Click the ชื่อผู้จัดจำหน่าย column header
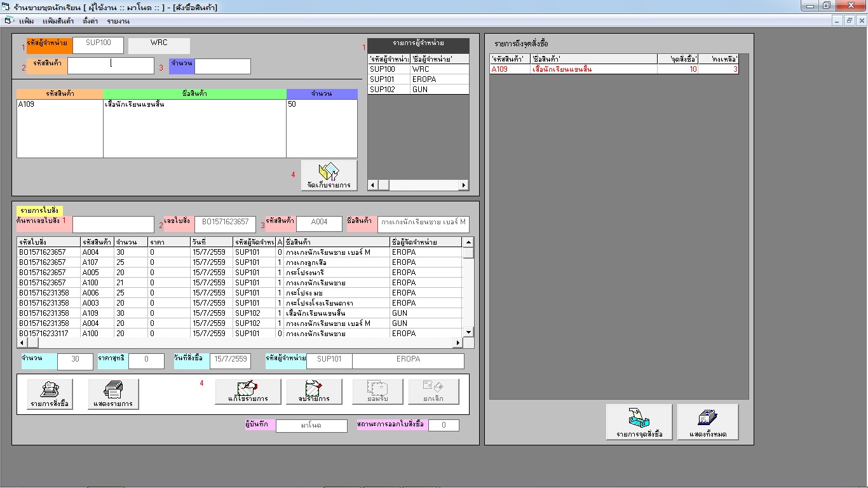868x488 pixels. point(426,242)
